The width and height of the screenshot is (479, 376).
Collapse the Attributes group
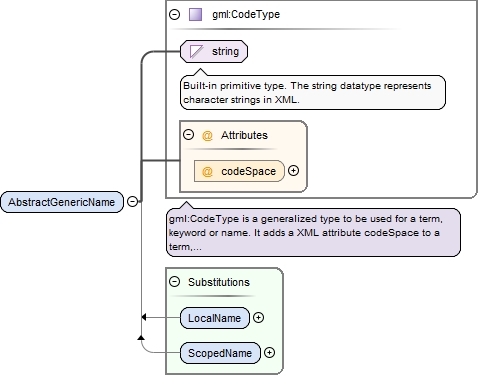pos(188,135)
